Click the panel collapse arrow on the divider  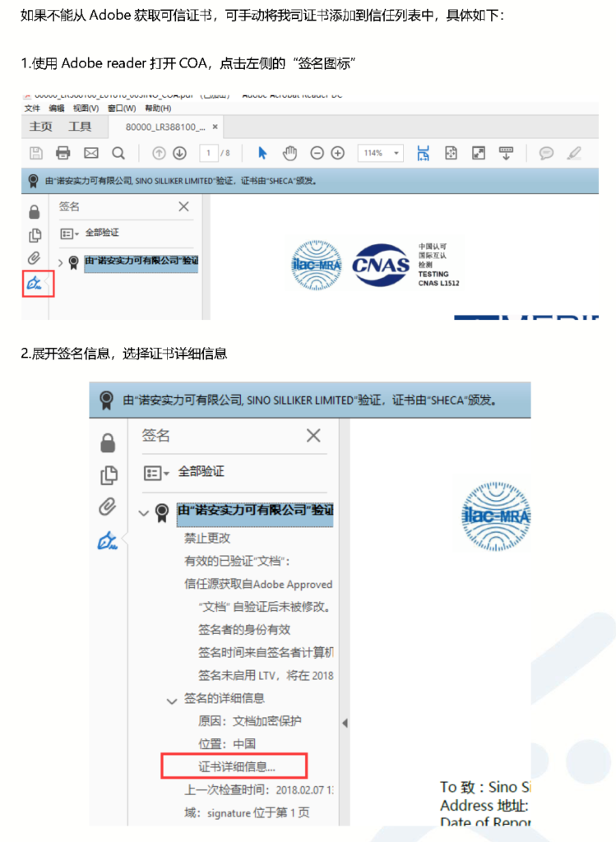point(345,724)
